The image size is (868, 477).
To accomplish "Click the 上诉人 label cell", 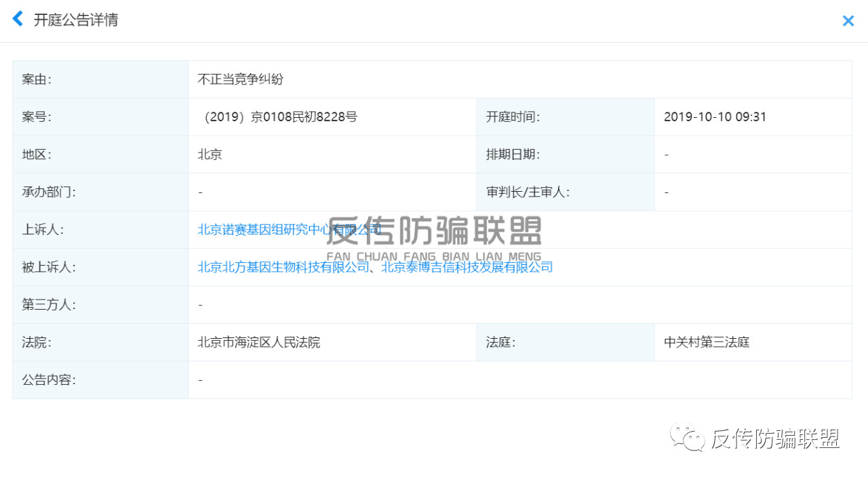I will [100, 229].
